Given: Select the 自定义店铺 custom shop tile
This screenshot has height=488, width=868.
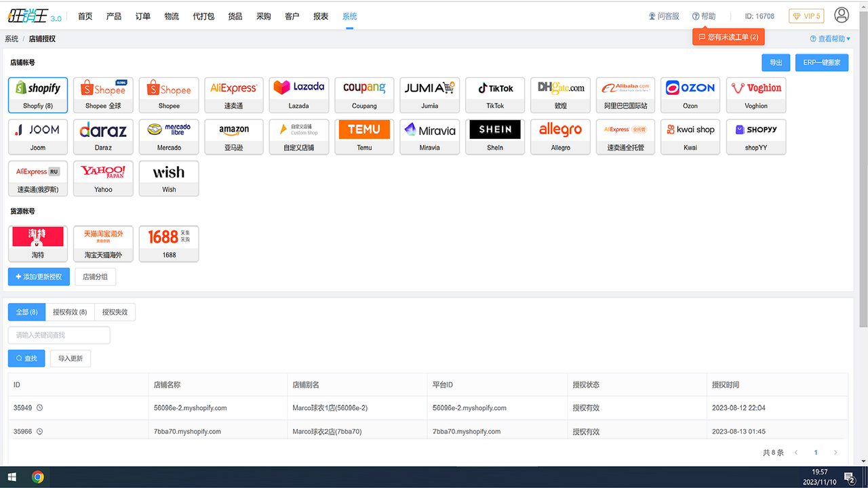Looking at the screenshot, I should (x=299, y=137).
